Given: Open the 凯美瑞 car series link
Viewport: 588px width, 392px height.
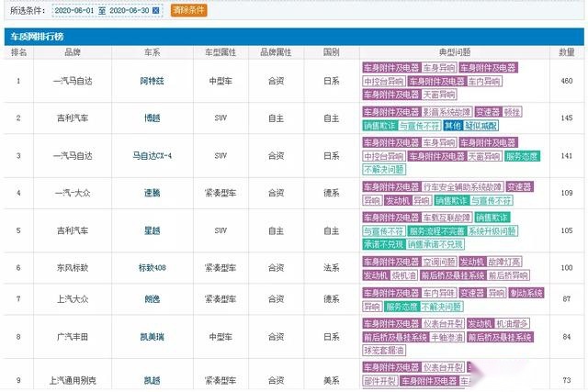Looking at the screenshot, I should click(x=152, y=337).
